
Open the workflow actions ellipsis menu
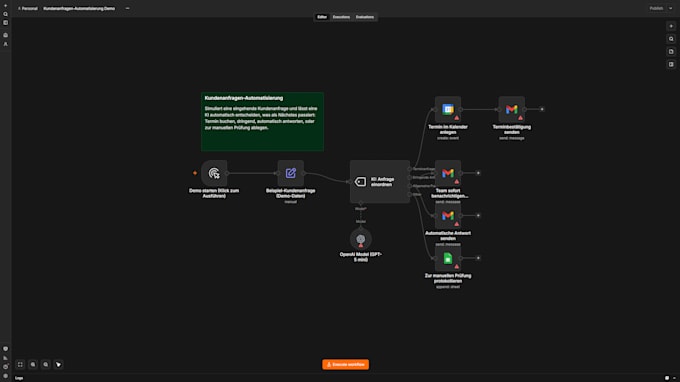(128, 8)
